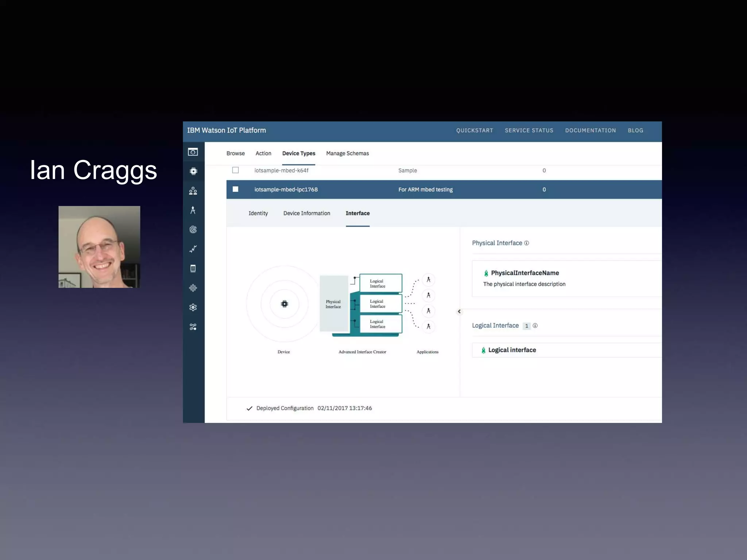Switch to the Manage Schemas tab
747x560 pixels.
tap(347, 153)
